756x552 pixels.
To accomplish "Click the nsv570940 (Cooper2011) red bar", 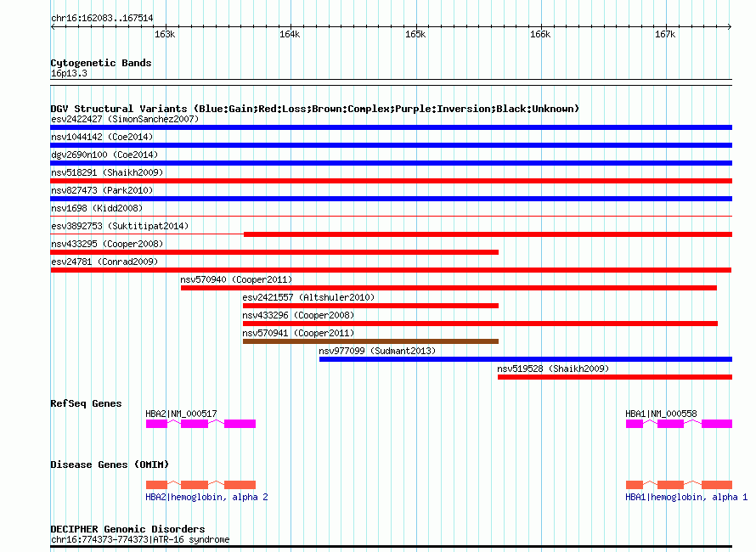I will coord(449,288).
